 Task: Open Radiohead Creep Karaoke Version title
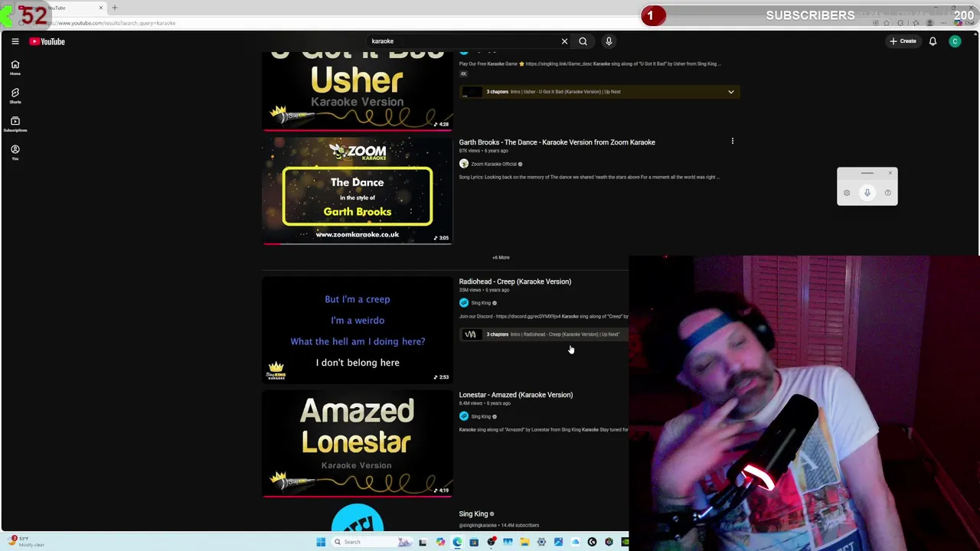pyautogui.click(x=514, y=282)
